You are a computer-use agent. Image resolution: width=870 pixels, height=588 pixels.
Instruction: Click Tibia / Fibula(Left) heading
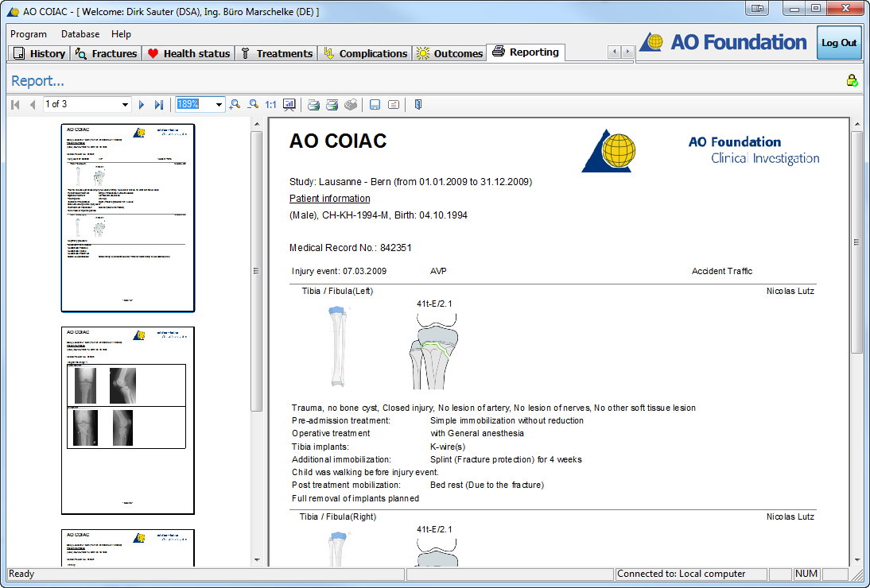[337, 291]
